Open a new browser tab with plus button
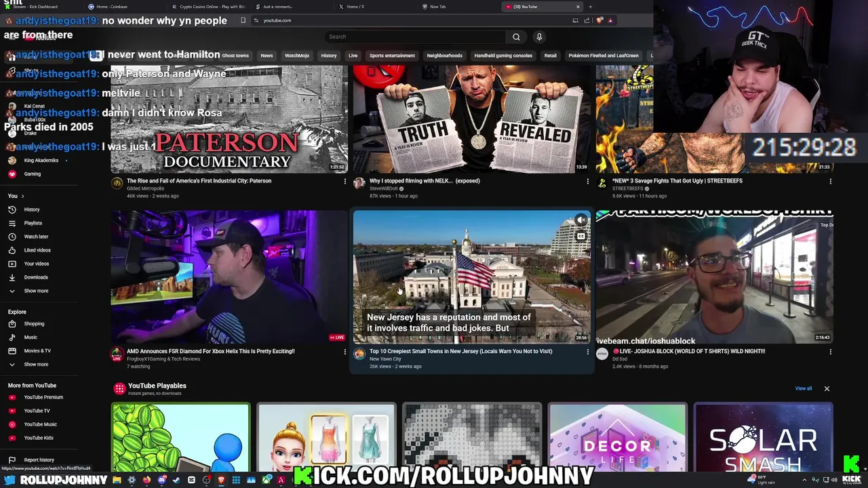Image resolution: width=868 pixels, height=488 pixels. click(590, 7)
